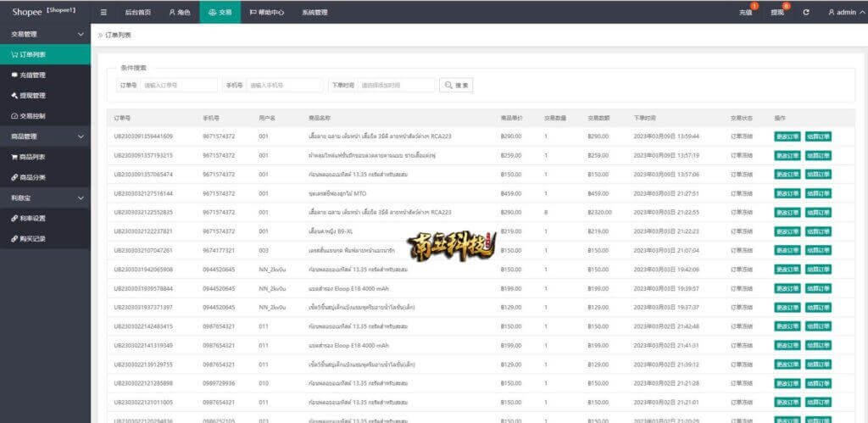The width and height of the screenshot is (868, 423).
Task: Open the 帮助中心 top menu tab
Action: click(266, 13)
